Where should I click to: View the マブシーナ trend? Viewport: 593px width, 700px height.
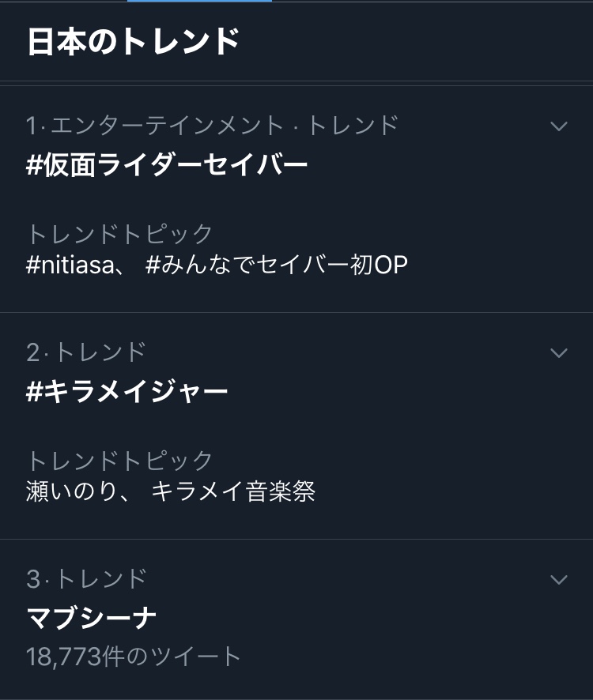tap(92, 617)
